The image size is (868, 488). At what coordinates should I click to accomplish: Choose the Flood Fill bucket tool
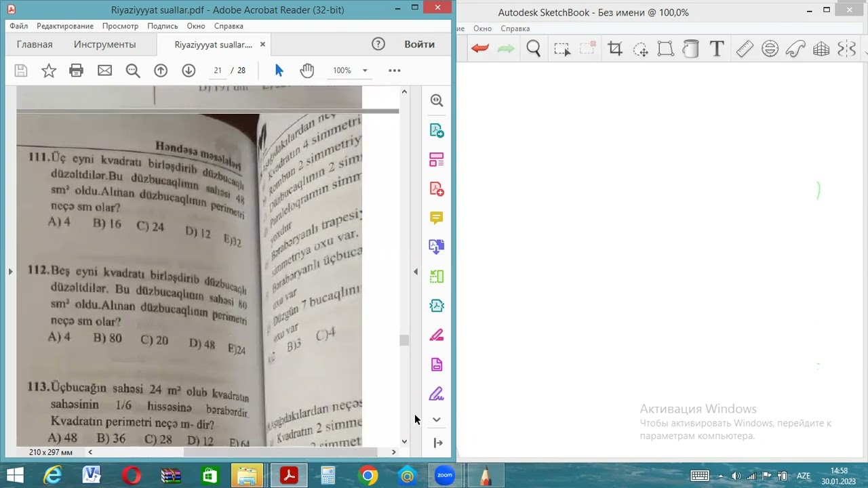pos(690,49)
